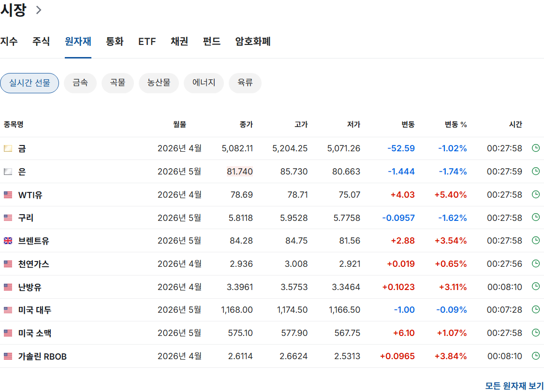Select the 에너지 filter chip
Screen dimensions: 544x392
(204, 83)
